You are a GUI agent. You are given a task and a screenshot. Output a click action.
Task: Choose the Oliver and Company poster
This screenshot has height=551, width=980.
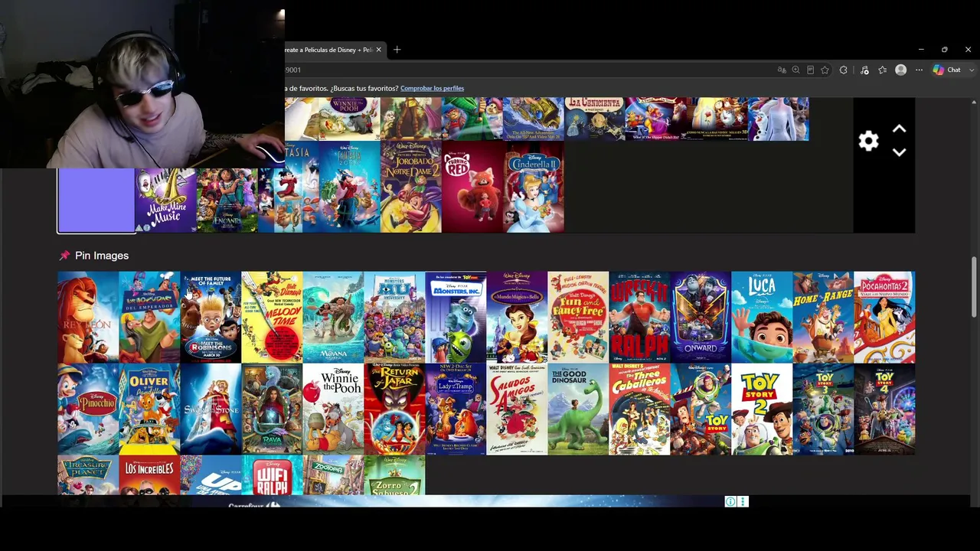pyautogui.click(x=149, y=409)
